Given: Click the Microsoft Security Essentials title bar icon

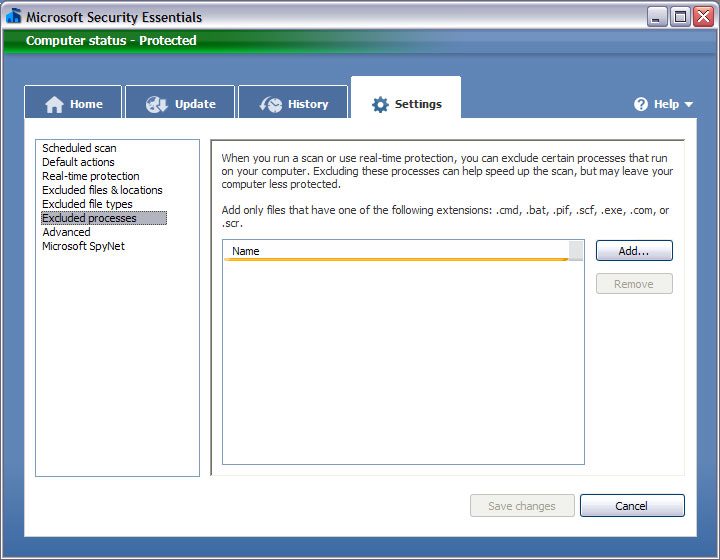Looking at the screenshot, I should 13,16.
